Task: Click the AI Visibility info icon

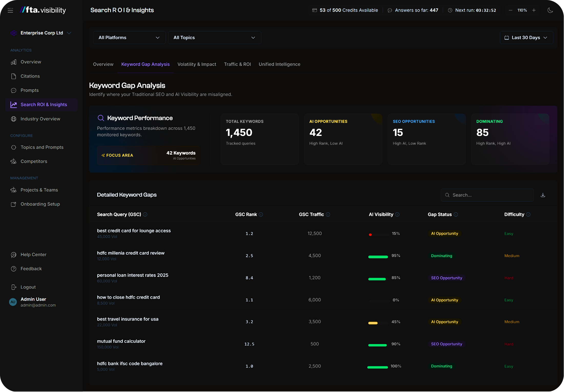Action: (397, 215)
